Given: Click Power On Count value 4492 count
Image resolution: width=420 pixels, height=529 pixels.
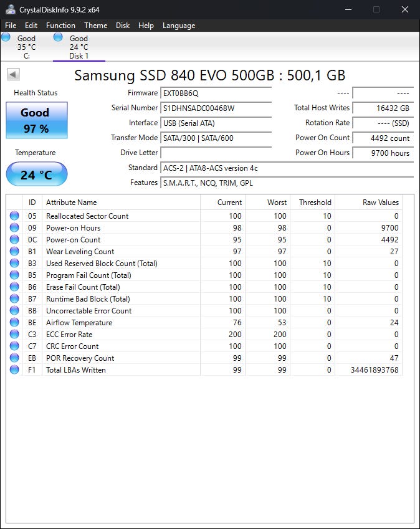Looking at the screenshot, I should [383, 138].
